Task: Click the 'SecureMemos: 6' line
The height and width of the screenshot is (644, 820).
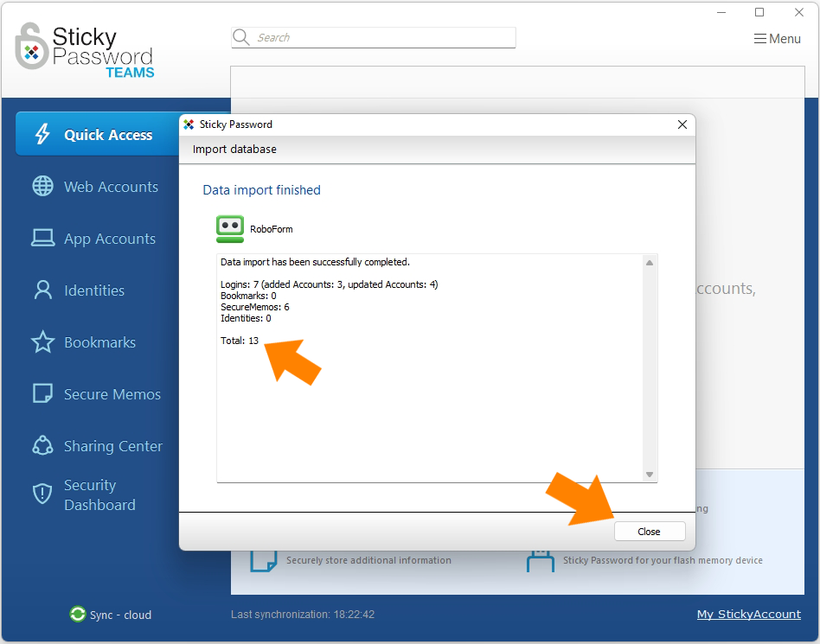Action: (x=254, y=307)
